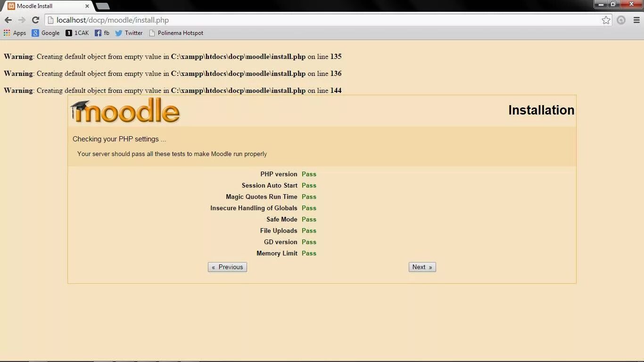The width and height of the screenshot is (644, 362).
Task: Close the Moodle Install tab
Action: [87, 6]
